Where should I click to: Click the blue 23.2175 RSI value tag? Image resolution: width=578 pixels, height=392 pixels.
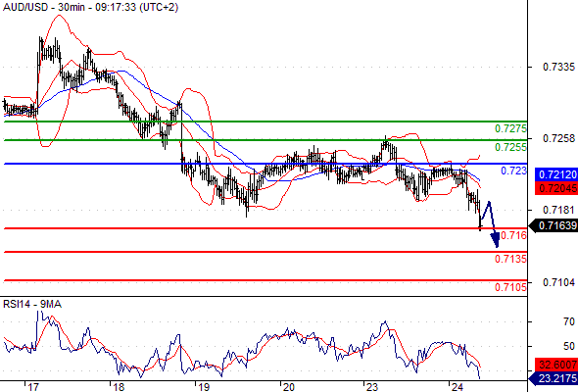553,378
